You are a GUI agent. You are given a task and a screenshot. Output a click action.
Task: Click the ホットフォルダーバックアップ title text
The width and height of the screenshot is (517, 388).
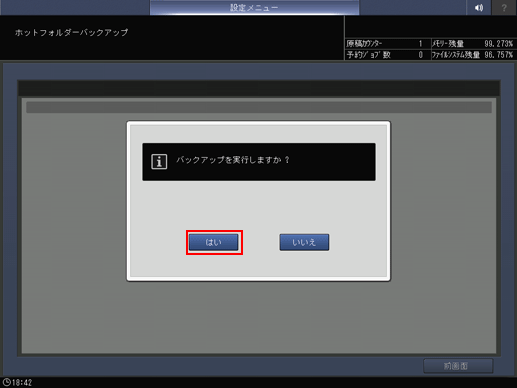click(x=71, y=32)
